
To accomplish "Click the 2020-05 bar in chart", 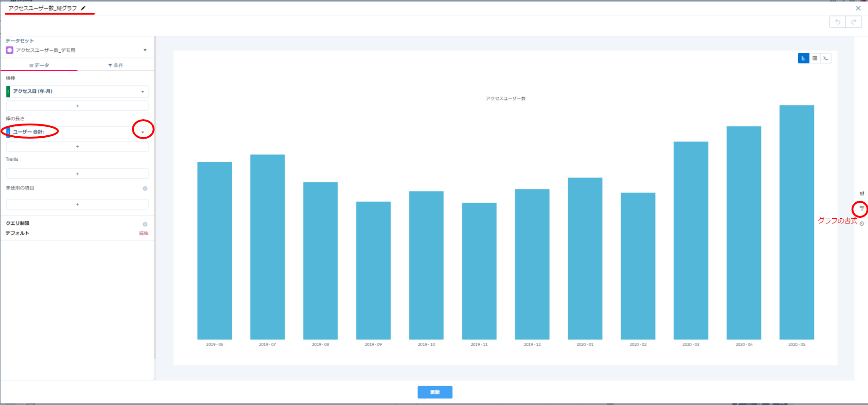I will 796,222.
